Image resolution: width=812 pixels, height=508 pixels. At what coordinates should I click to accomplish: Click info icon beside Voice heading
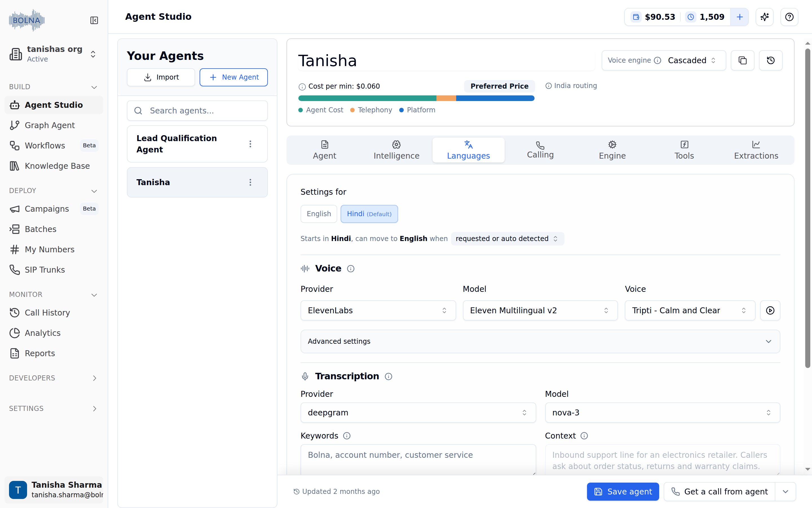tap(351, 268)
